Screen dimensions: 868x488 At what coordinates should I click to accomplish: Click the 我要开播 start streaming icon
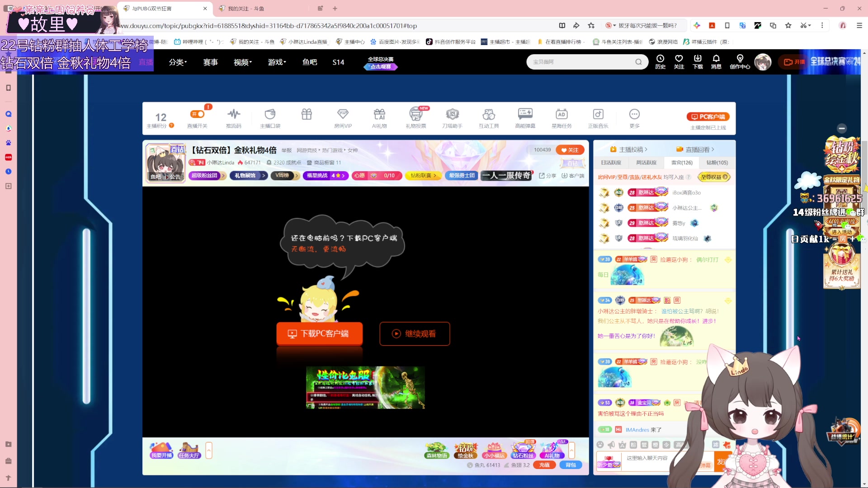[161, 450]
